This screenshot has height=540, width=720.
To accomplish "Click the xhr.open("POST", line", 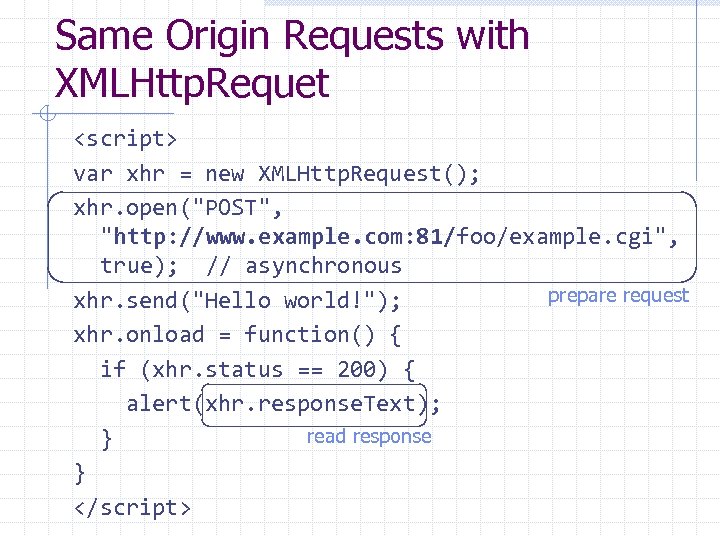I will click(x=178, y=208).
